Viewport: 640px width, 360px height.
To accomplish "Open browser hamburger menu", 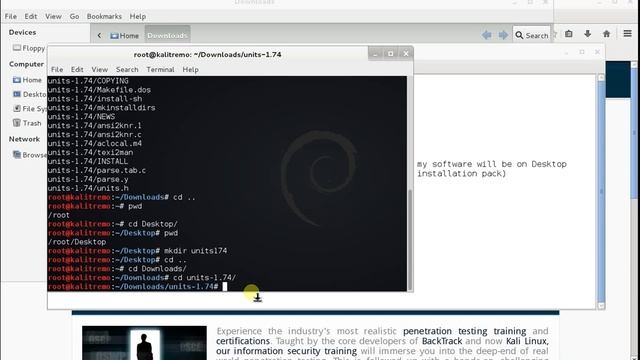I will [x=627, y=34].
